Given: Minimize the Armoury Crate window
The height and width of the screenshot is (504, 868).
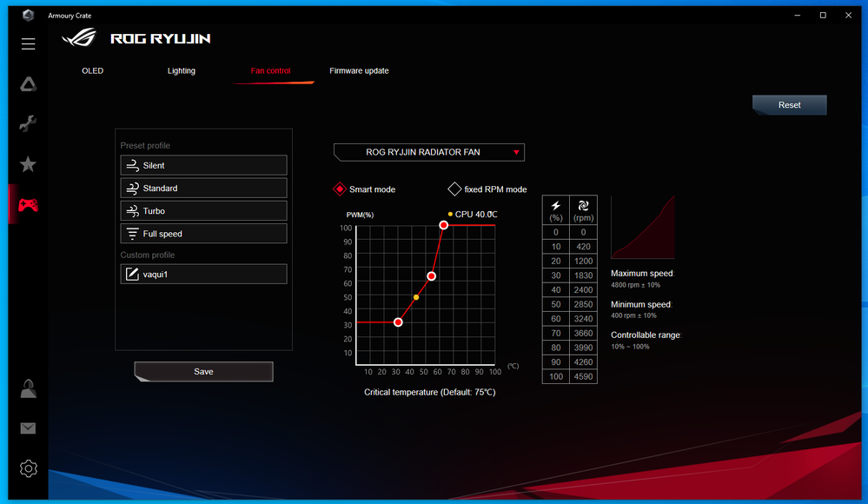Looking at the screenshot, I should (x=797, y=15).
